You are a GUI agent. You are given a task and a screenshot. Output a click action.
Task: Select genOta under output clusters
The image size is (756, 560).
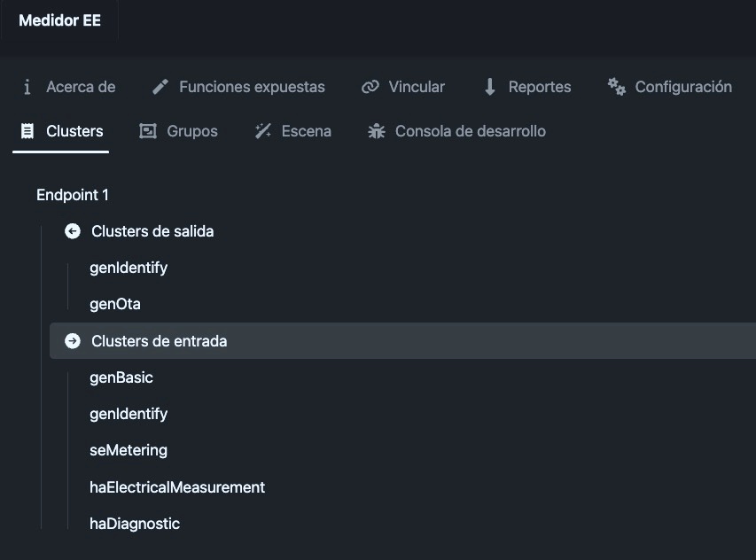click(x=115, y=304)
